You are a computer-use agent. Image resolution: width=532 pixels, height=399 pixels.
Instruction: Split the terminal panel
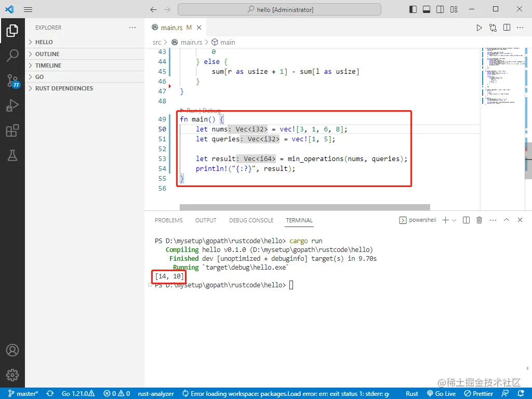tap(466, 220)
